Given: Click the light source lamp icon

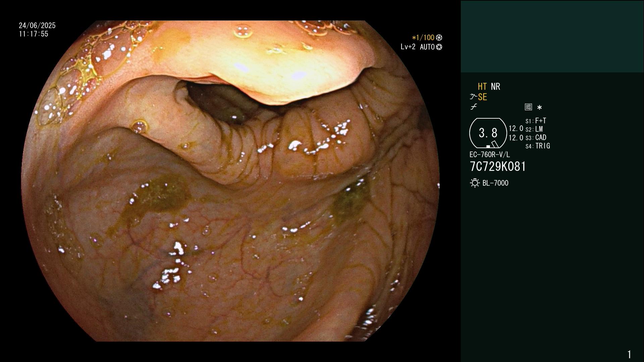Looking at the screenshot, I should pos(475,183).
